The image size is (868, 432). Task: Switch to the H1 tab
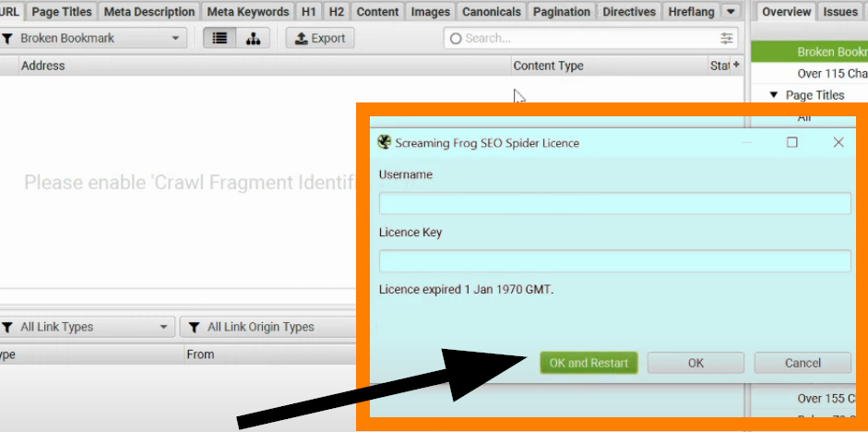point(308,12)
